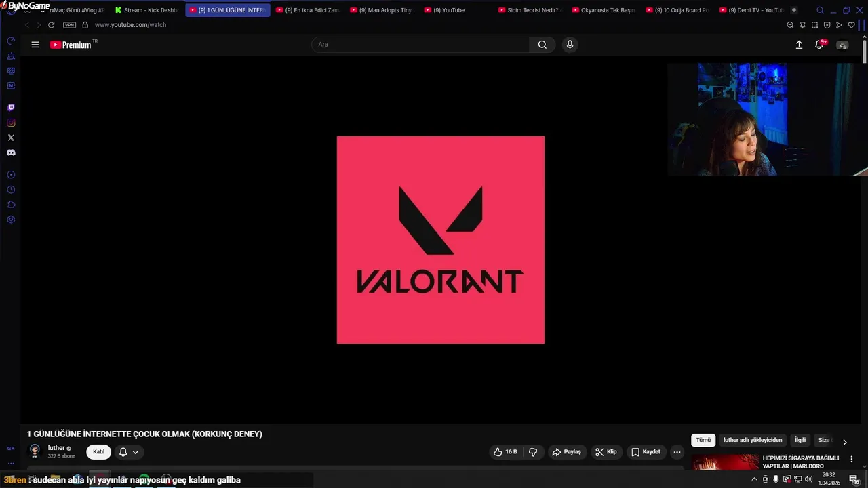Reload the page
The width and height of the screenshot is (868, 488).
click(51, 25)
